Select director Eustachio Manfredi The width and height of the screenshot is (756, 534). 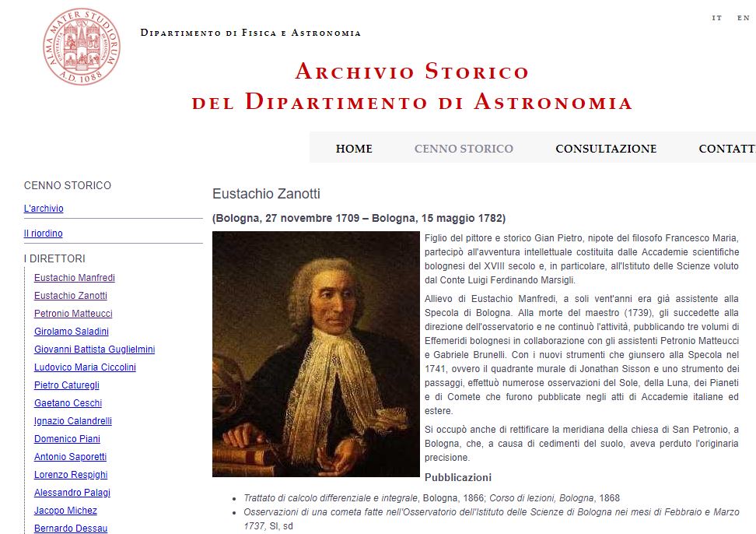pyautogui.click(x=75, y=278)
